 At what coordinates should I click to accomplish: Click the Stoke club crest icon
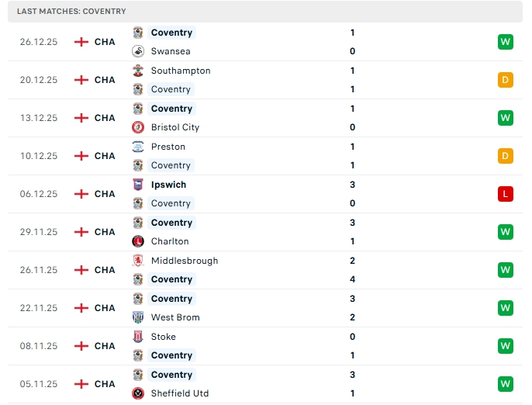[x=138, y=337]
